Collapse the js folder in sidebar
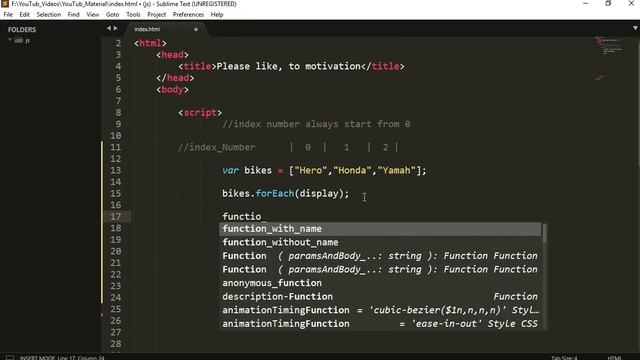Screen dimensions: 640x360 [10, 40]
